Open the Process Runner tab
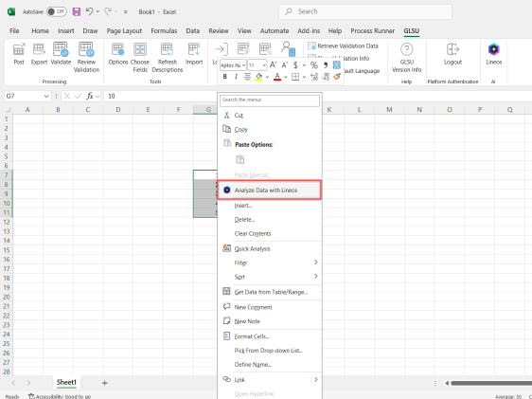532x399 pixels. coord(372,31)
